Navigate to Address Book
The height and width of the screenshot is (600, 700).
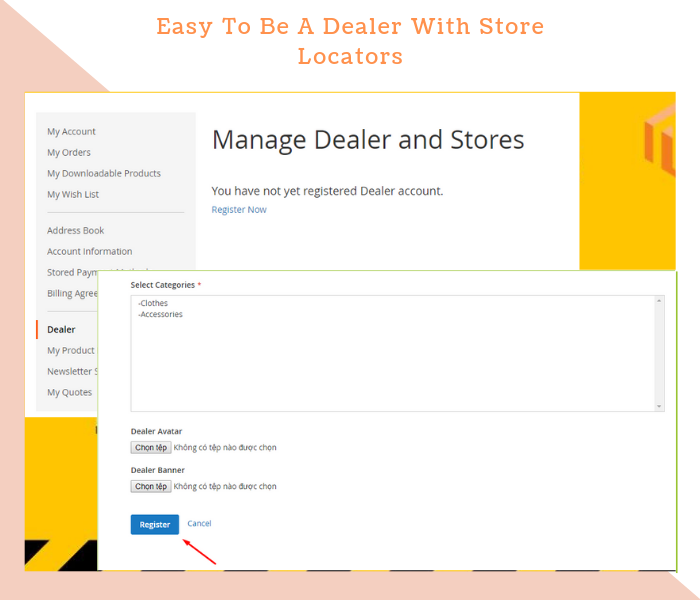pos(76,231)
